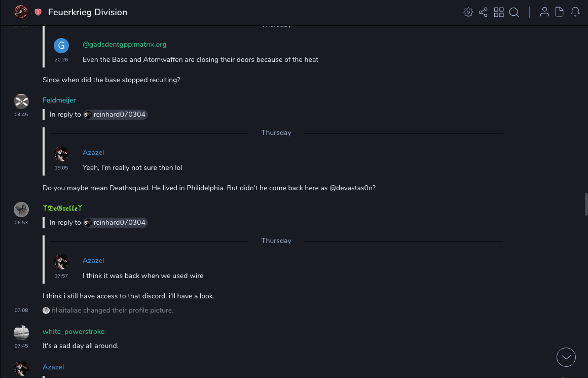Click the Azazel name in 19:05 quote

coord(93,153)
